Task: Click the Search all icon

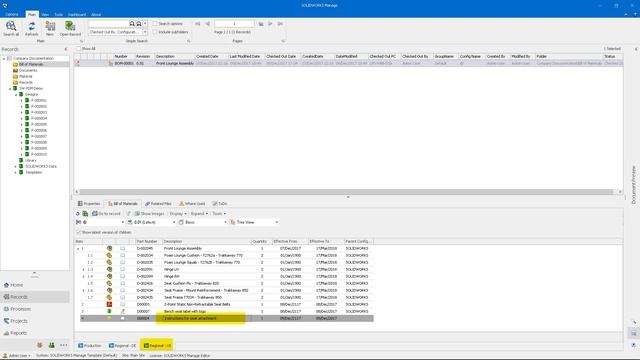Action: (11, 26)
